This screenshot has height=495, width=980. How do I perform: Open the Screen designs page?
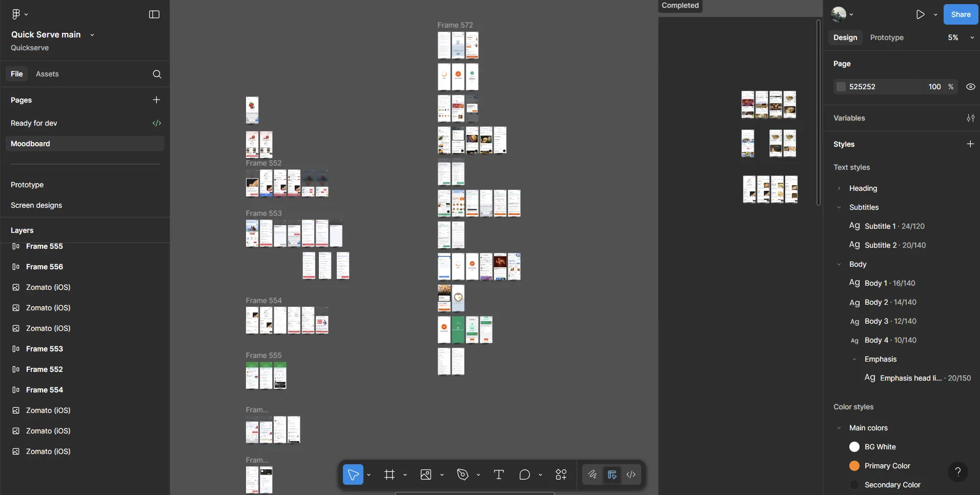[x=36, y=205]
